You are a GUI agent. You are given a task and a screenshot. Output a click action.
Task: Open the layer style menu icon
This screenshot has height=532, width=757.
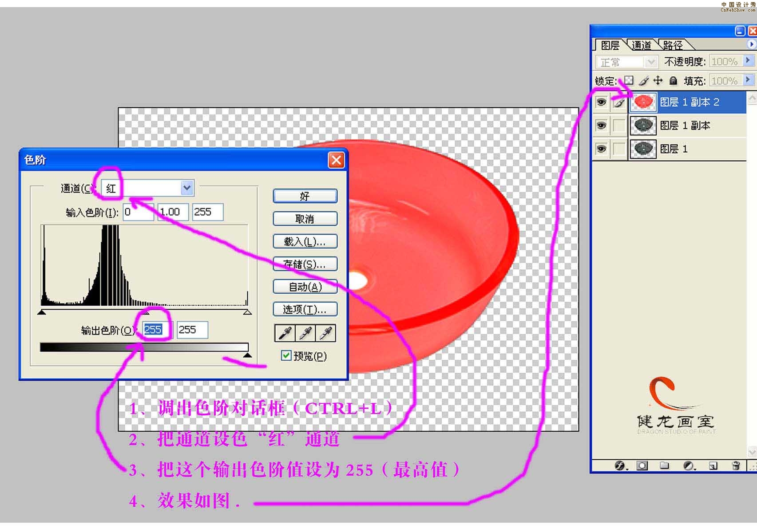point(620,465)
